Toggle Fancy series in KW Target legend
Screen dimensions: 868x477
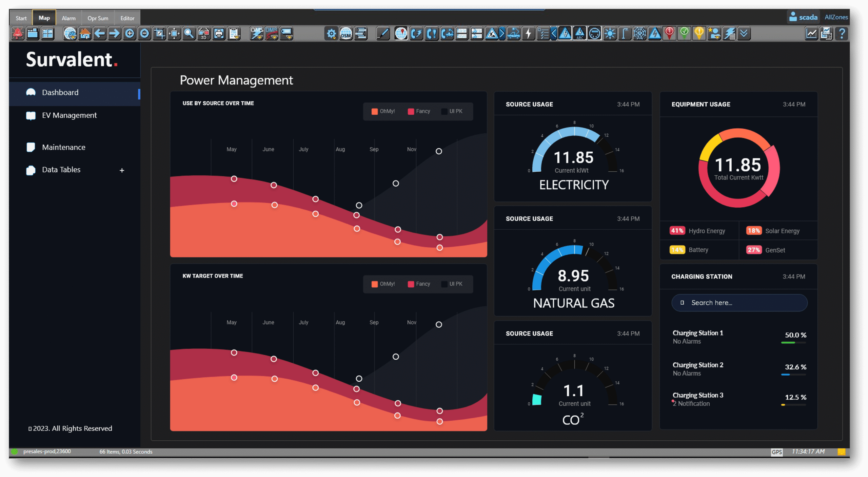click(419, 284)
